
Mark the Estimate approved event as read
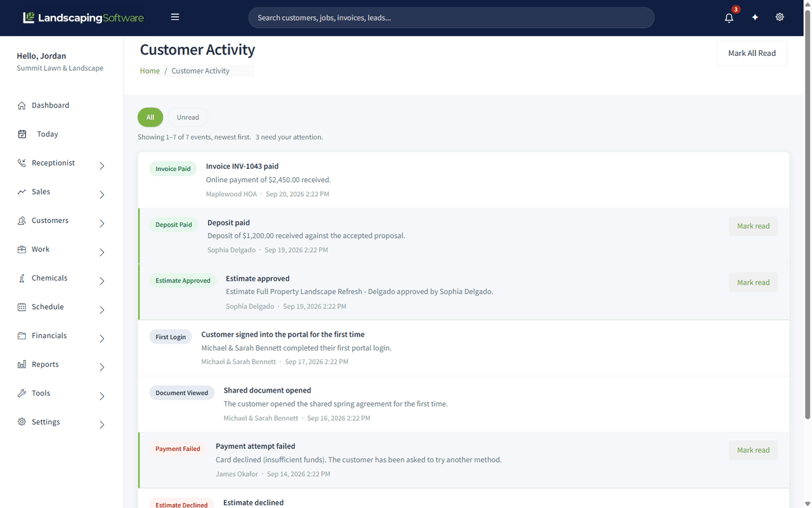(753, 283)
